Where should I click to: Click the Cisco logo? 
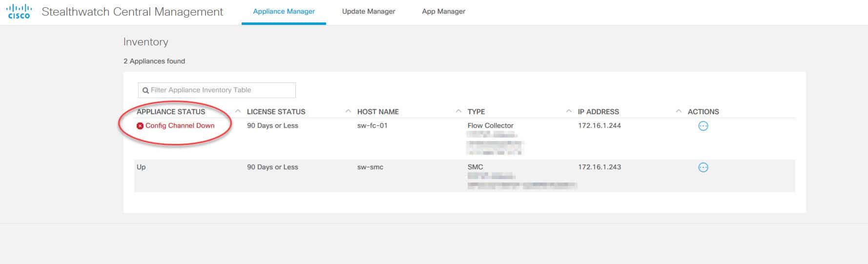[x=19, y=11]
